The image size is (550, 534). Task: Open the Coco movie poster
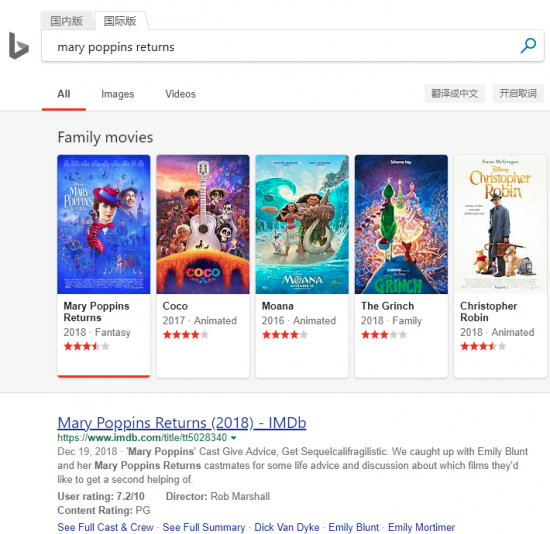(x=203, y=224)
